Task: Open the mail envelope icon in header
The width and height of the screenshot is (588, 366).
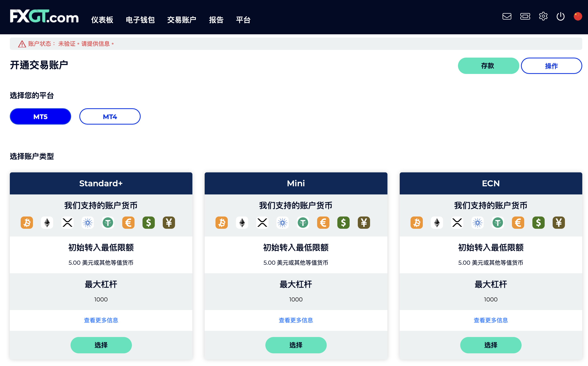Action: pos(507,17)
